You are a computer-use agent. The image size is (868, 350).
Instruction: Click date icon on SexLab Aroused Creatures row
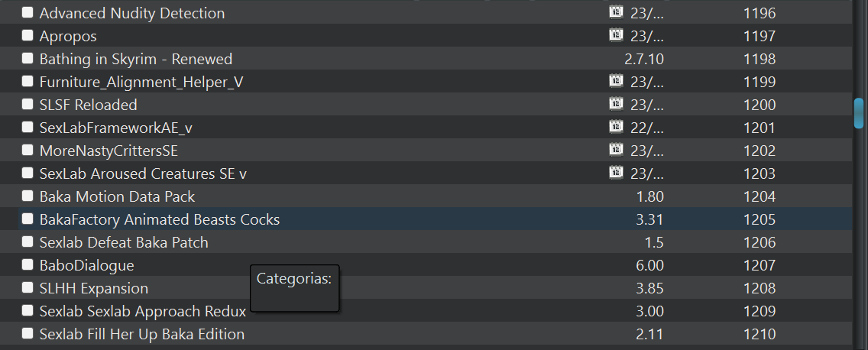click(x=616, y=173)
